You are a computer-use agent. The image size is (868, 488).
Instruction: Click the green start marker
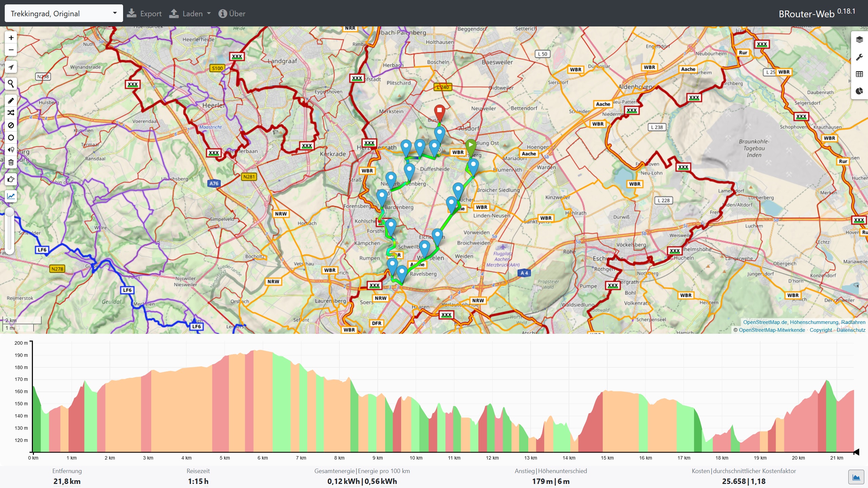(471, 147)
